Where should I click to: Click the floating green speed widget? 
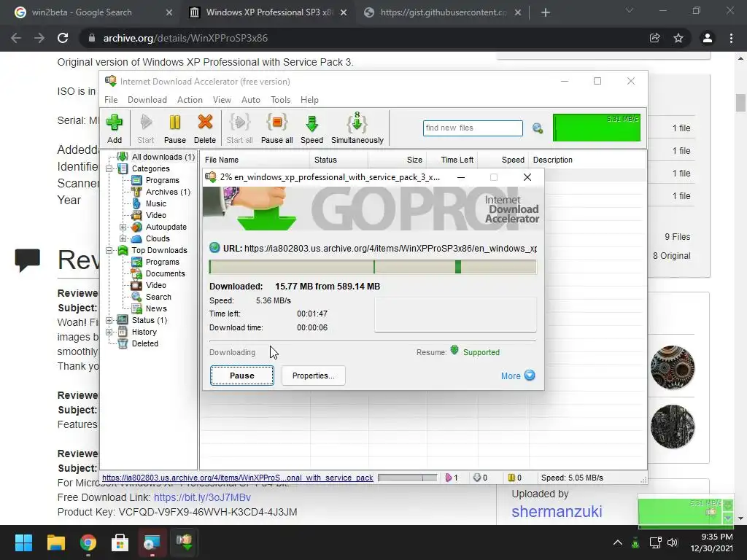[685, 511]
